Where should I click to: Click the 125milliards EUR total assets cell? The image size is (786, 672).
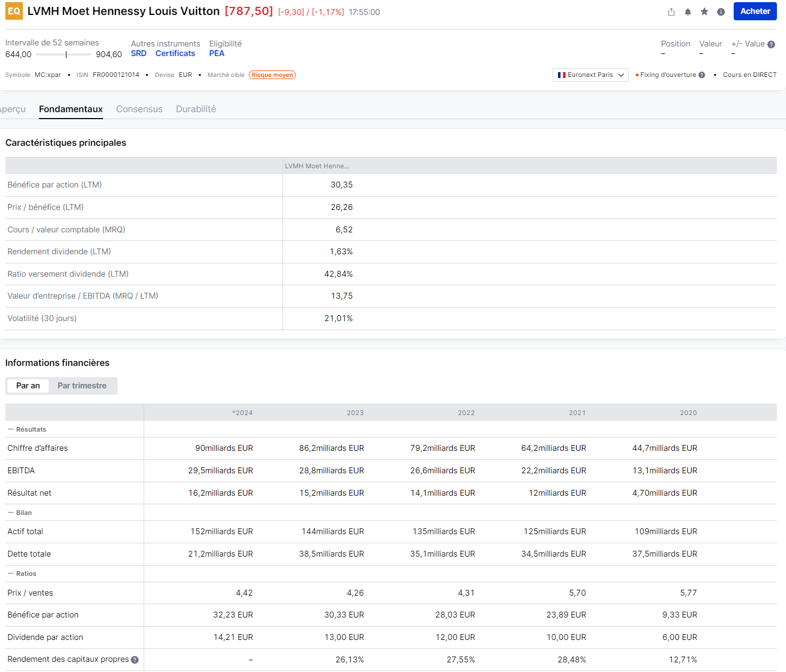click(555, 532)
